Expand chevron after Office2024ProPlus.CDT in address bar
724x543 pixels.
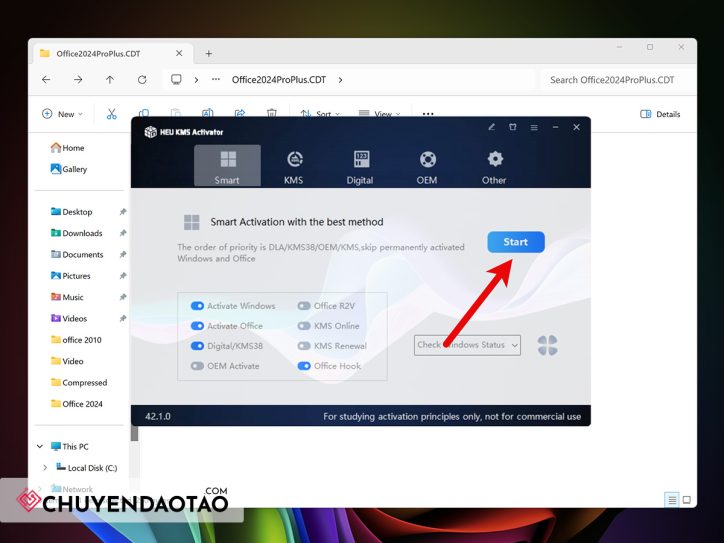(x=340, y=80)
